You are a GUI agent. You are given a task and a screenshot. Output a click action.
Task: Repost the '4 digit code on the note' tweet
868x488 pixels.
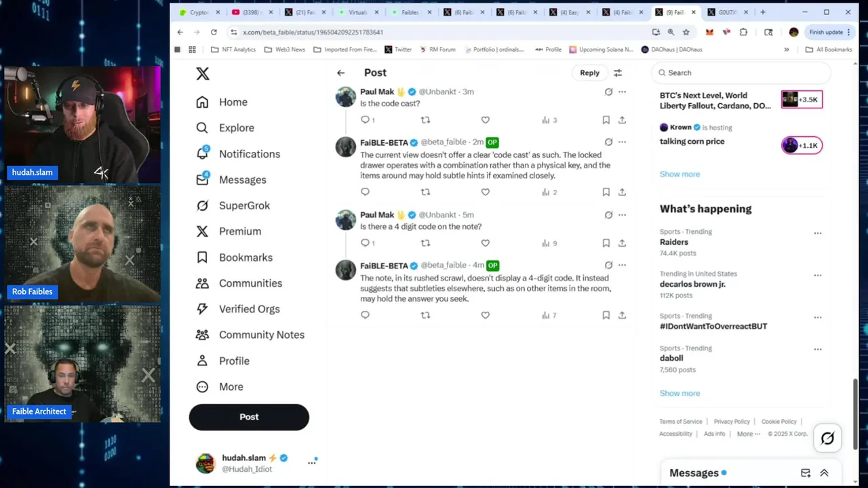[x=425, y=243]
